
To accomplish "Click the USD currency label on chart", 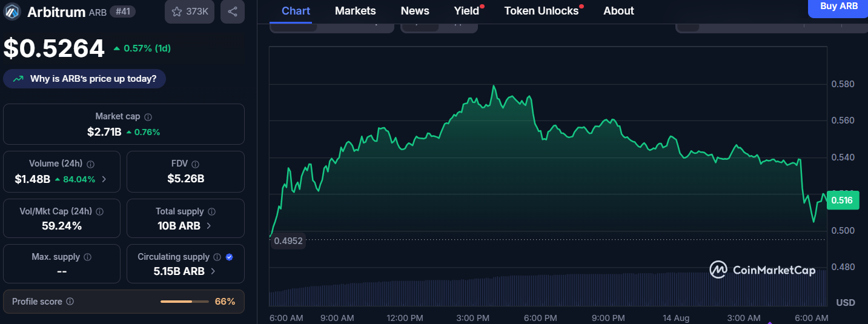I will [x=846, y=302].
